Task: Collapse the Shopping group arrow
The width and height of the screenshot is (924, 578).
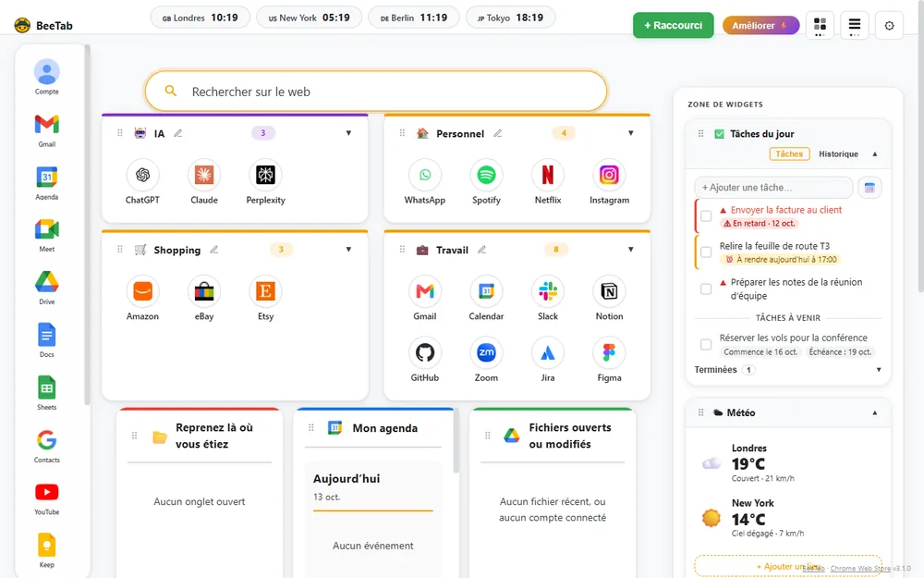Action: 349,250
